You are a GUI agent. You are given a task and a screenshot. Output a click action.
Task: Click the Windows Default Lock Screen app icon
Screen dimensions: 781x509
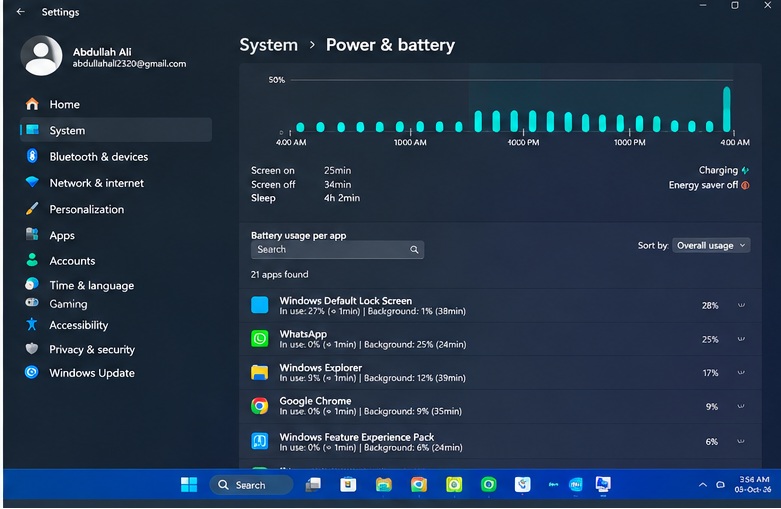coord(260,305)
